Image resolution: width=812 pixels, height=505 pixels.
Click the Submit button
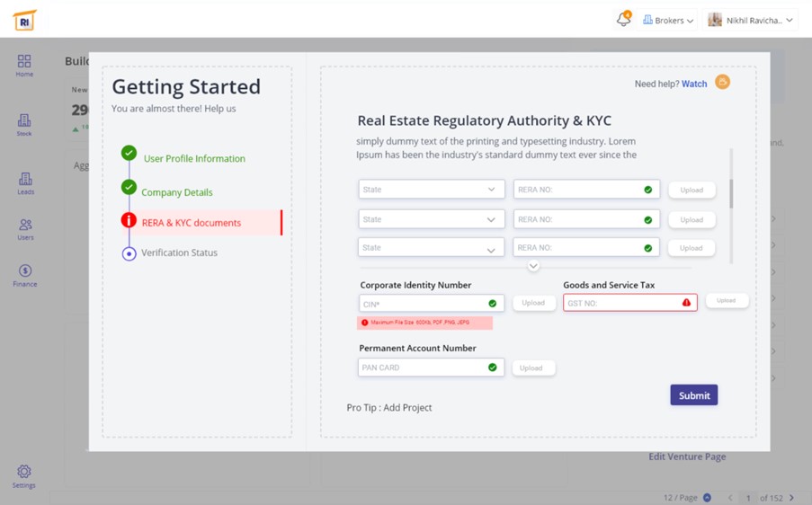pos(693,395)
